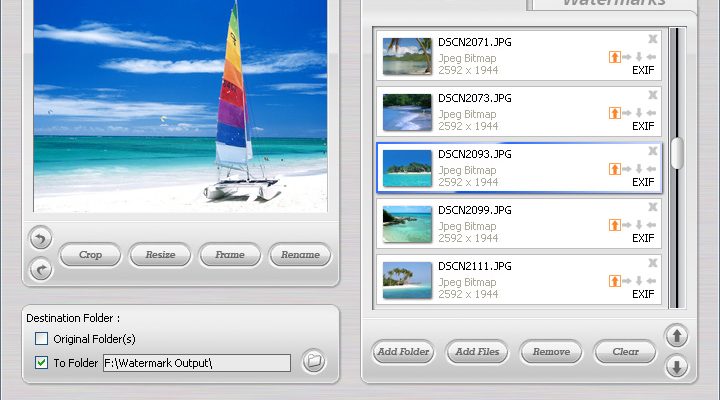The image size is (720, 400).
Task: Click Add Folder button
Action: click(403, 352)
